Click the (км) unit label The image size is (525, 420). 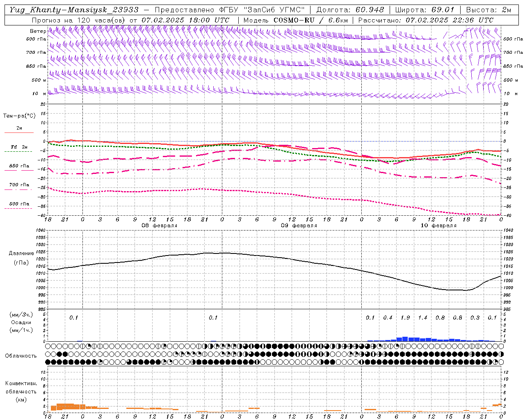(x=21, y=399)
